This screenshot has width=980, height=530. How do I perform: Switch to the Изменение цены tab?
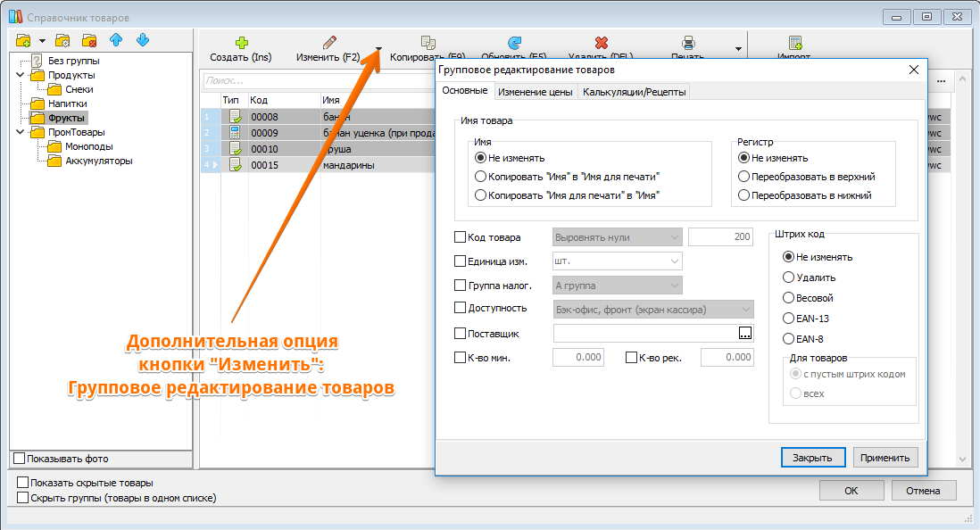tap(535, 92)
